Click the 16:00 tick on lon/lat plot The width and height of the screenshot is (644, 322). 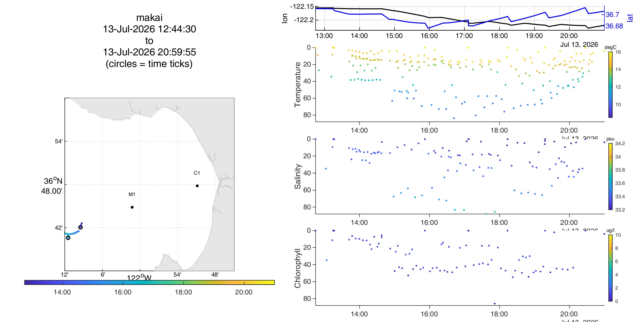point(429,36)
